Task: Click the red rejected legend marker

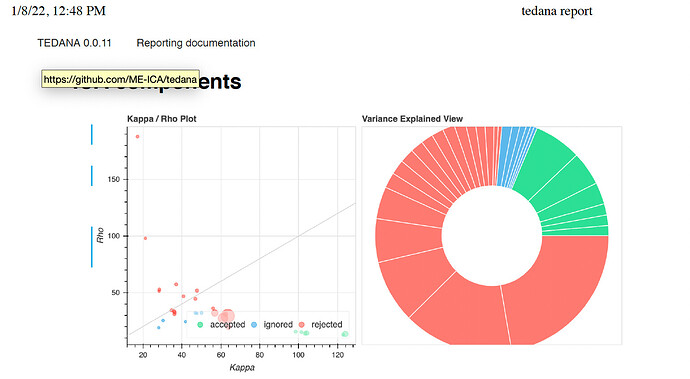Action: click(301, 325)
